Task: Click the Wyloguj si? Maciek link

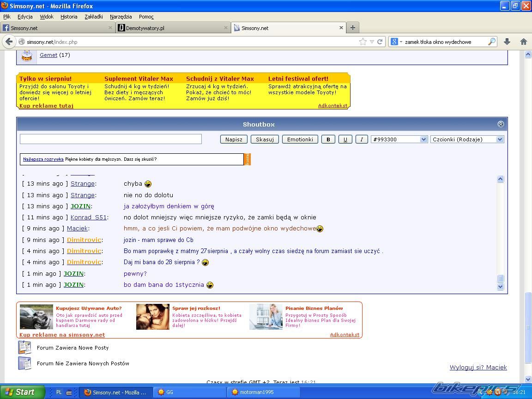Action: tap(478, 368)
